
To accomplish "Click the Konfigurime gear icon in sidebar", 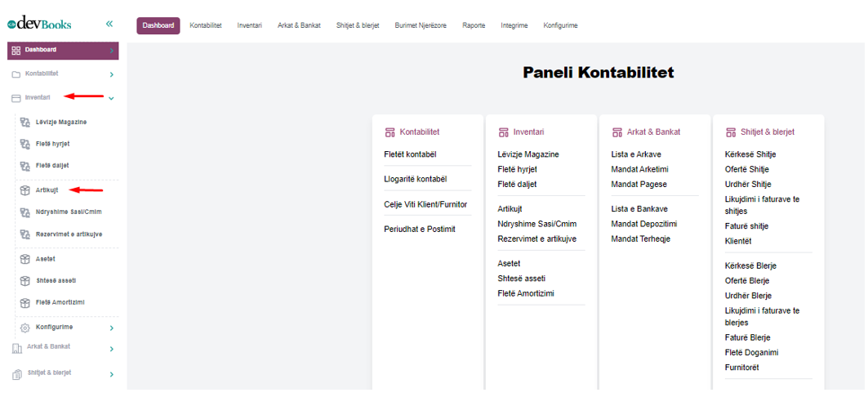I will point(24,328).
